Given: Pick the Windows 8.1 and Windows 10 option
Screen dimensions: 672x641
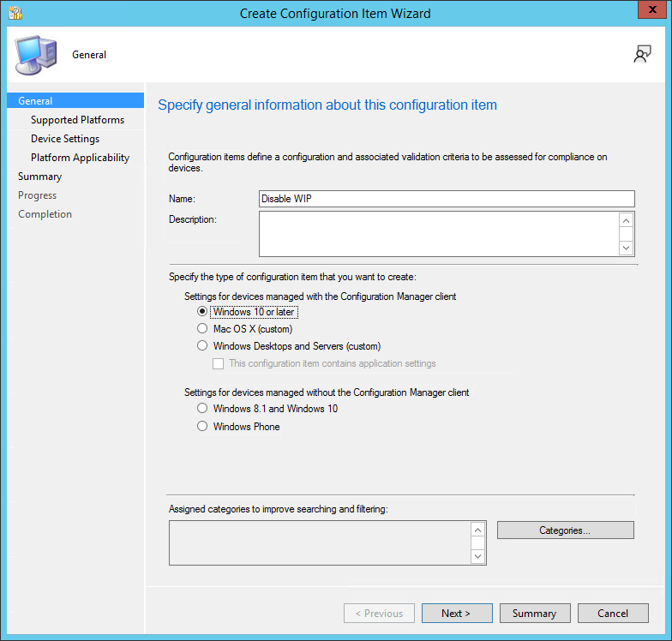Looking at the screenshot, I should click(x=203, y=409).
